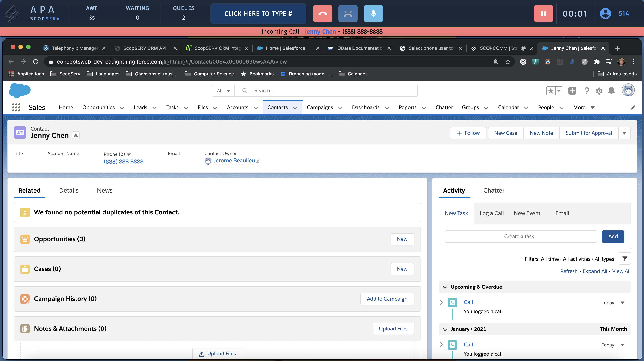Click the filter funnel icon in Activity
Image resolution: width=644 pixels, height=361 pixels.
(x=624, y=259)
